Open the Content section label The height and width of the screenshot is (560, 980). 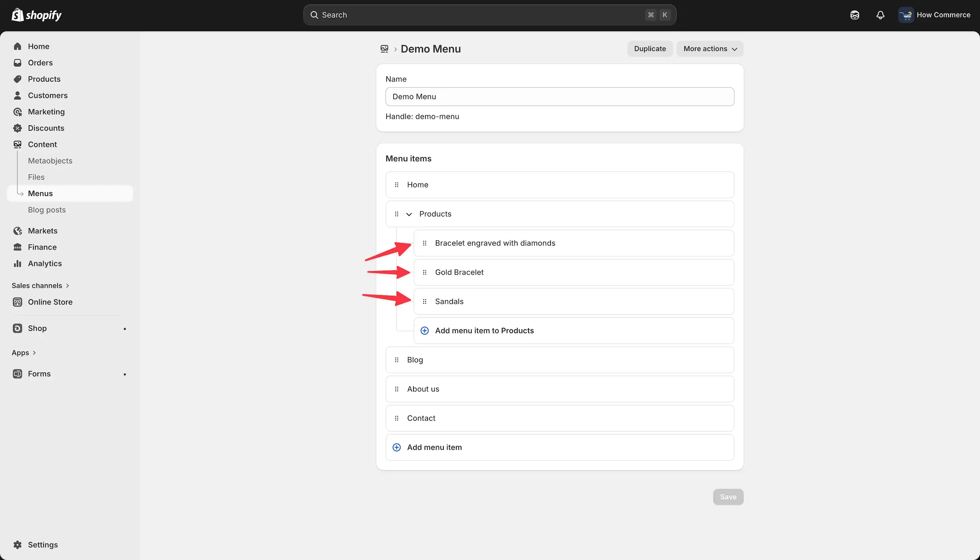pyautogui.click(x=42, y=145)
